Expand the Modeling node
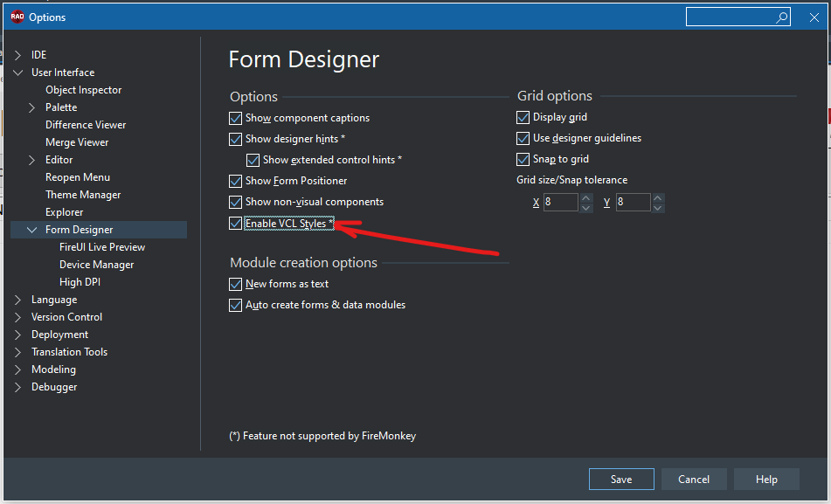This screenshot has height=504, width=831. click(18, 369)
